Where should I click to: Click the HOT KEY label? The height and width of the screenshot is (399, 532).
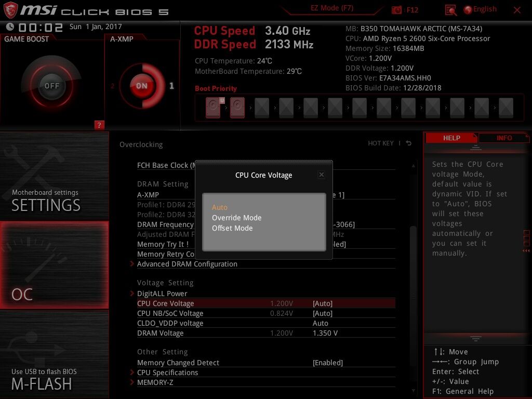tap(381, 143)
